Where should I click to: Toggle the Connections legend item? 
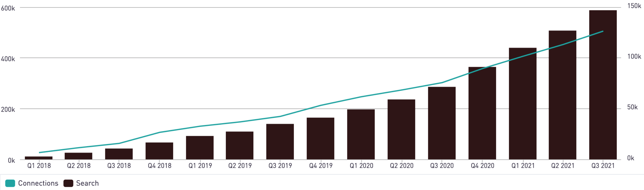click(x=32, y=183)
